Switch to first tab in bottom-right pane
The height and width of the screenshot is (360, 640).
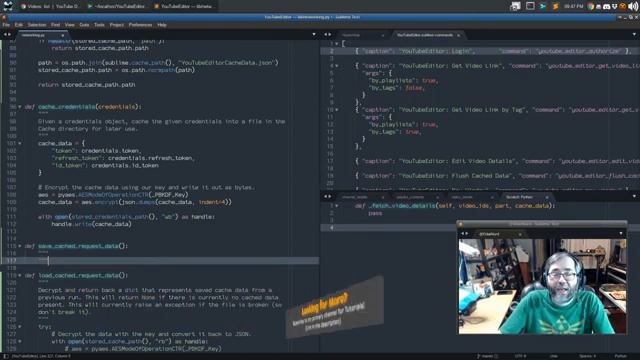[x=355, y=197]
